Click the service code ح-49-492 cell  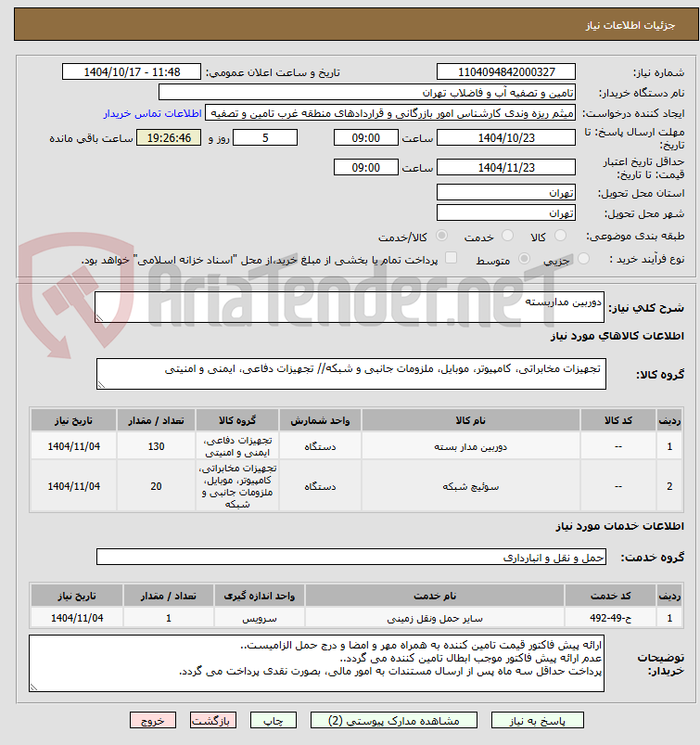point(611,618)
